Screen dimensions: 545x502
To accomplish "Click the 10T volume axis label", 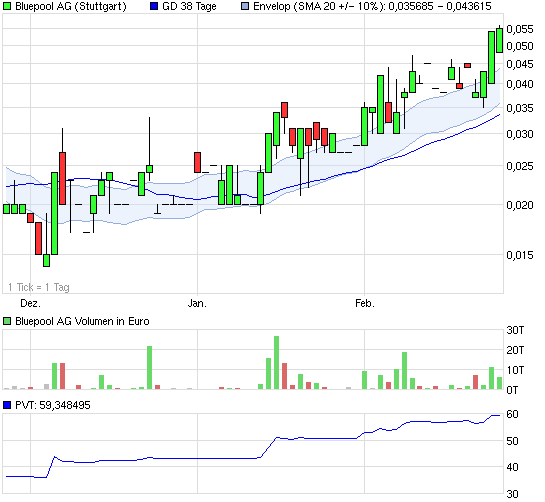I will click(x=515, y=370).
